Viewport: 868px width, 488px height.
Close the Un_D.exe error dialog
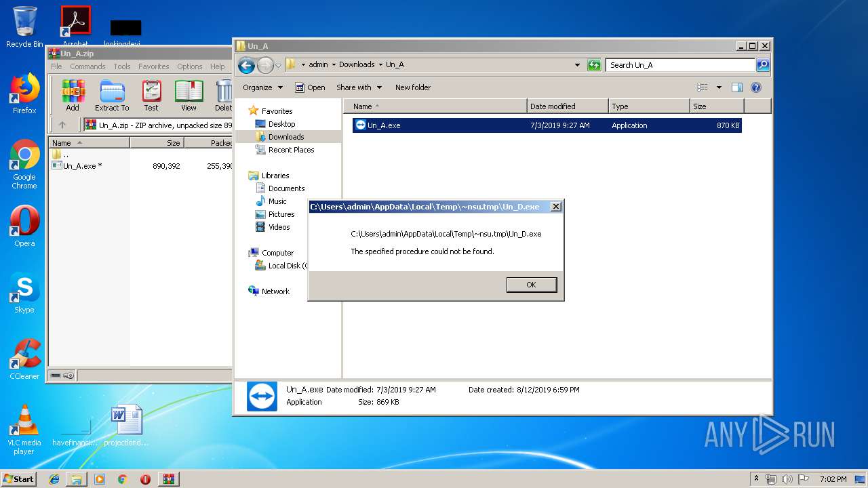pos(555,207)
